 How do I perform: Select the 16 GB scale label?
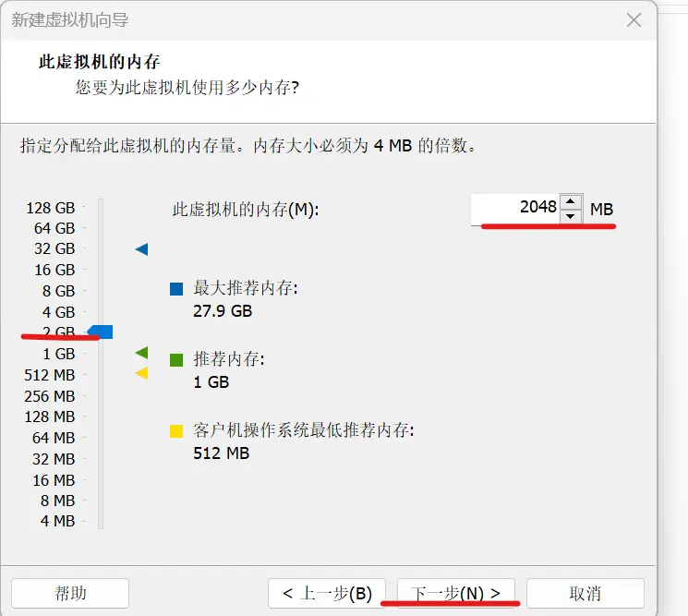[x=54, y=270]
